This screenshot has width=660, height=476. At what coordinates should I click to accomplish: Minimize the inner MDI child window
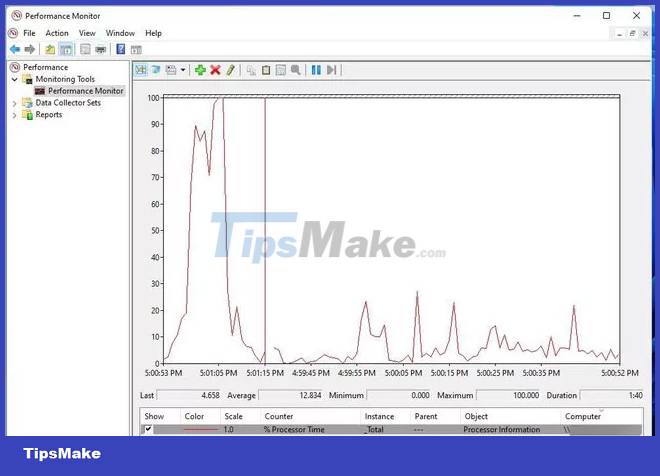(619, 34)
